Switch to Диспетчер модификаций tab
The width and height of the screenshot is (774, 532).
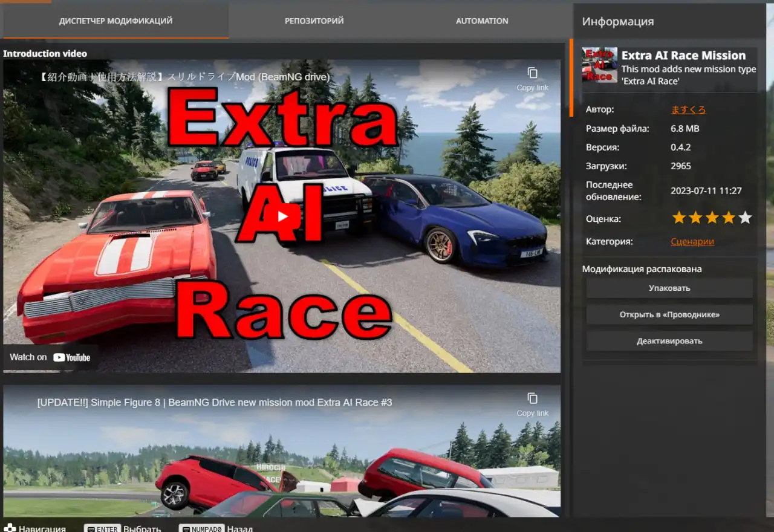tap(115, 21)
